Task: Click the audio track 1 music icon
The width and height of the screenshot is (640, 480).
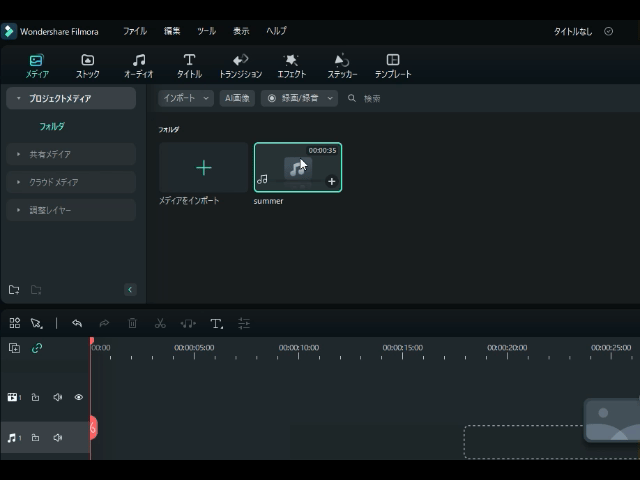Action: click(x=14, y=438)
